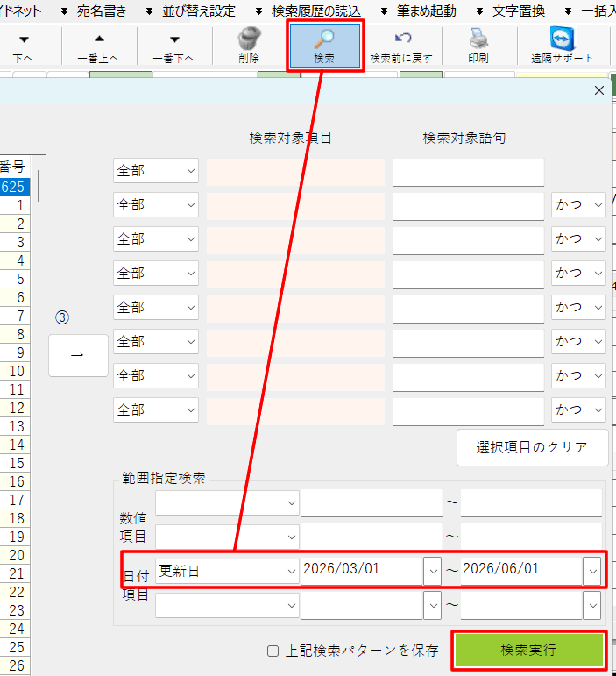Click the 一番上へ up arrow
Viewport: 616px width, 676px height.
coord(98,39)
